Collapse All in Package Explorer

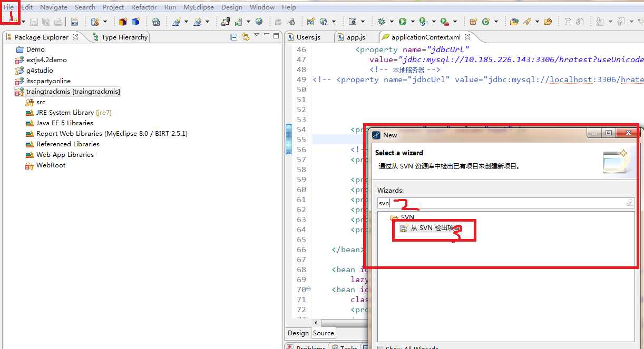pos(234,37)
